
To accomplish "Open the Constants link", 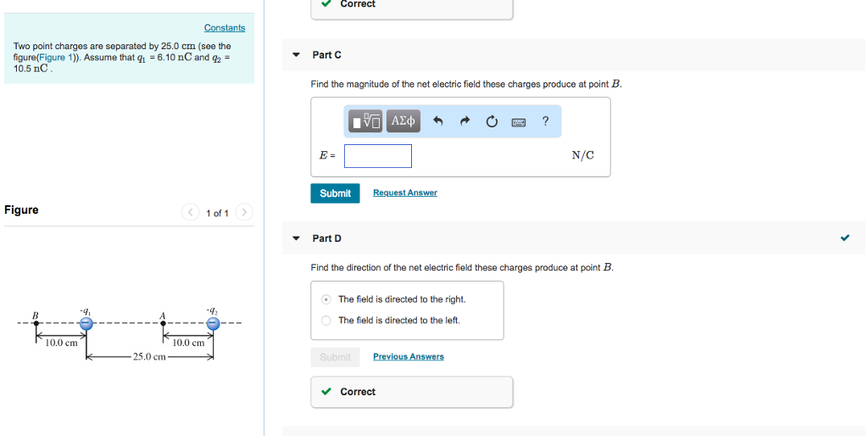I will coord(224,28).
